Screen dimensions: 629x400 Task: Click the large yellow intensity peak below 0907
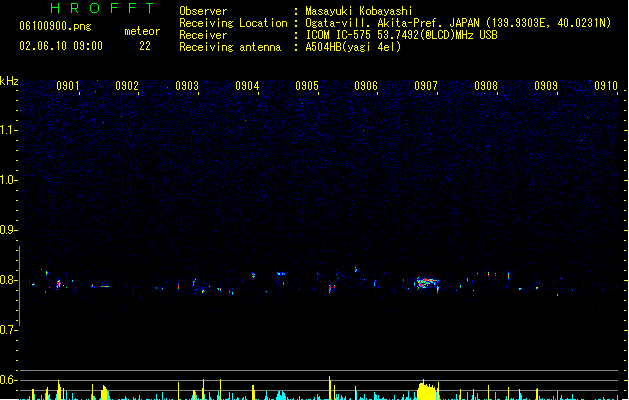tap(427, 390)
